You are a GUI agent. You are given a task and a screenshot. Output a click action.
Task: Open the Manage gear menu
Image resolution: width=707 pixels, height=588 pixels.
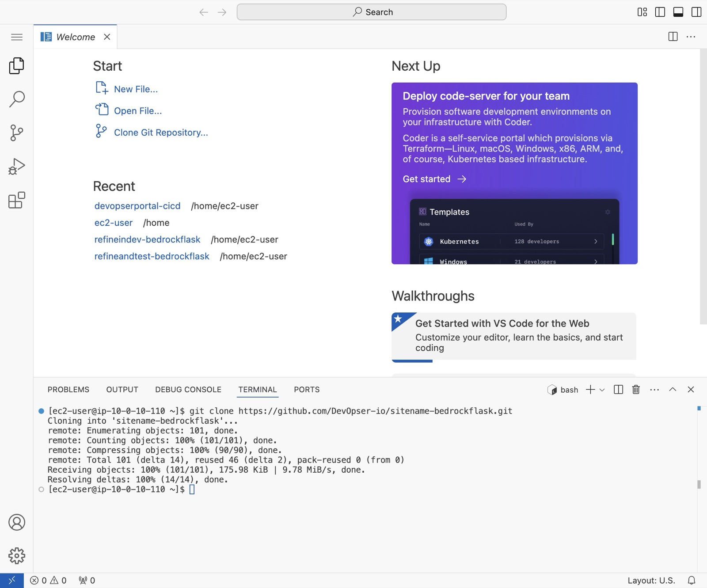16,556
